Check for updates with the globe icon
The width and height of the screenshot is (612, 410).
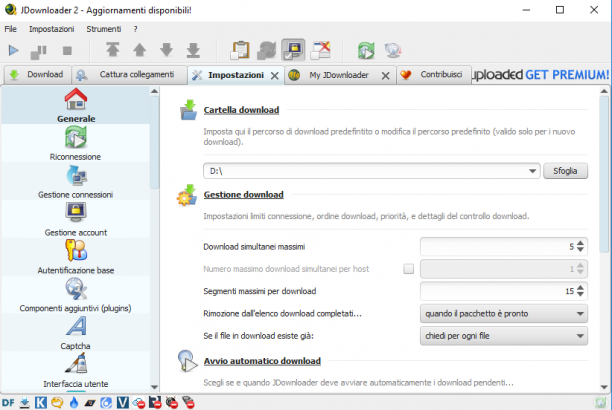click(x=393, y=50)
